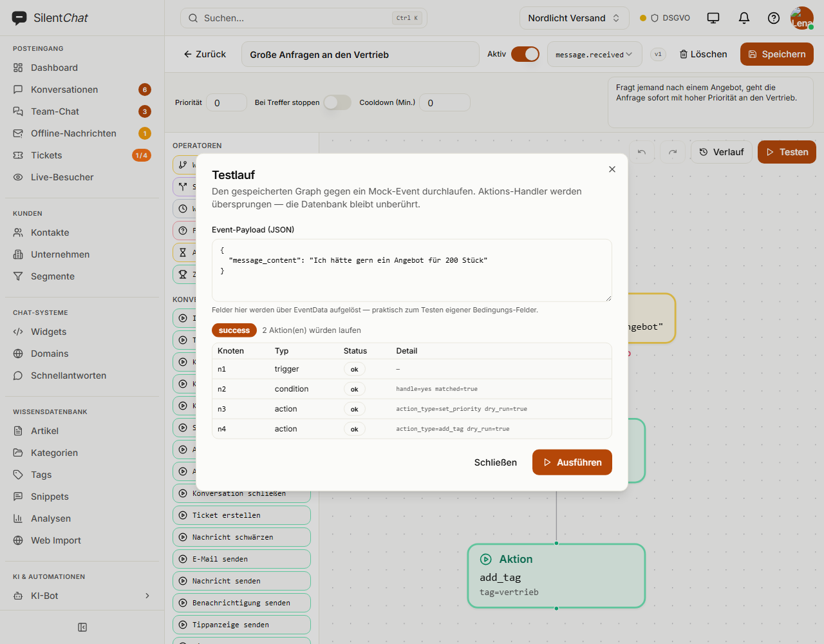
Task: Collapse the sidebar with the panel icon
Action: (x=82, y=627)
